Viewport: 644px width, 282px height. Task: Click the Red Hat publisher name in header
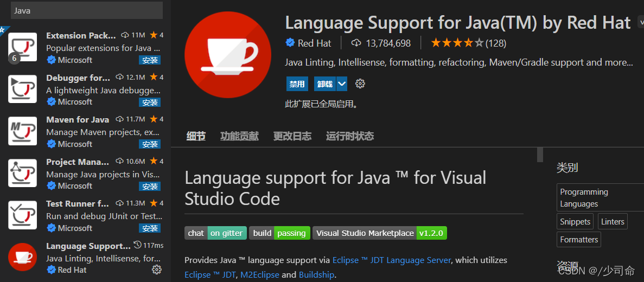tap(314, 43)
